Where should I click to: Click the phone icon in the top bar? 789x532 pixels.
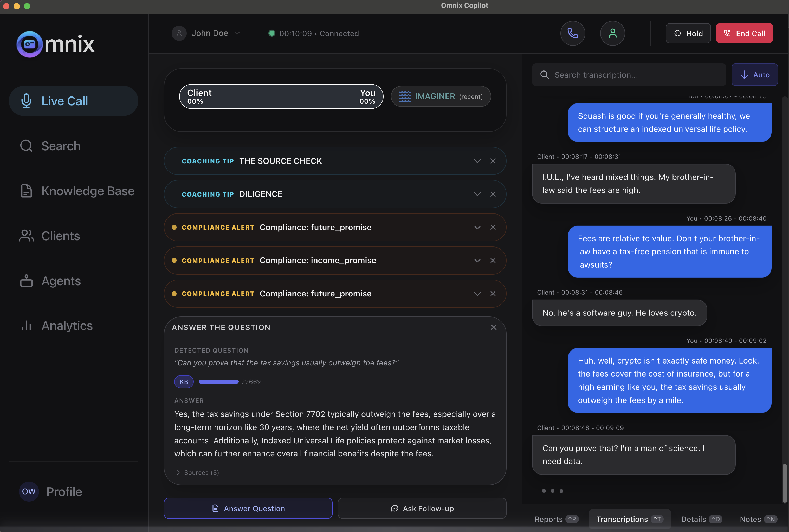(x=572, y=33)
